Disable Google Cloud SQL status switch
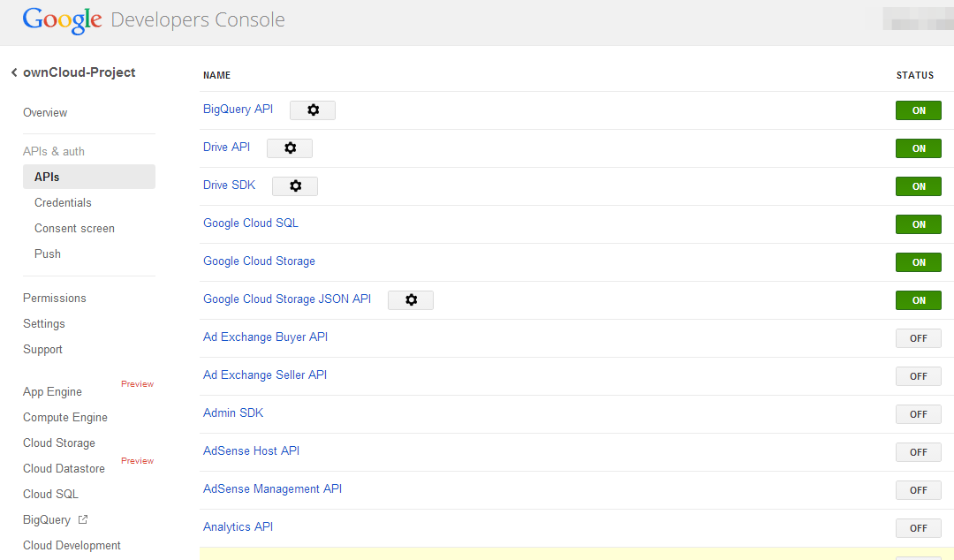Screen dimensions: 954x560 918,224
